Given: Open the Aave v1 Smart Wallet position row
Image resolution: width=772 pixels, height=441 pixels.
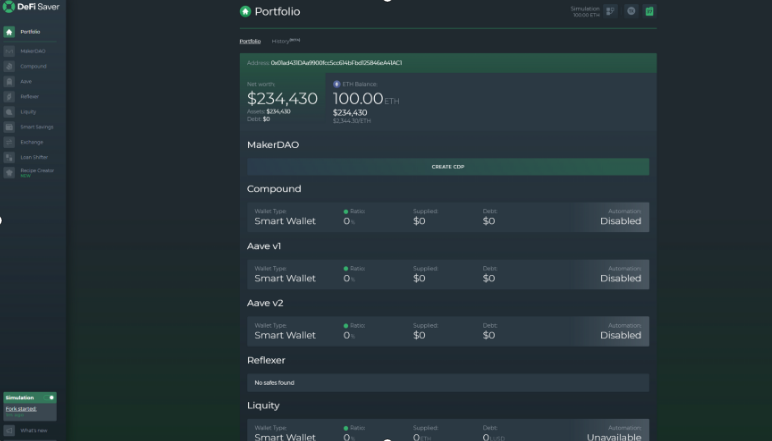Looking at the screenshot, I should [x=448, y=274].
